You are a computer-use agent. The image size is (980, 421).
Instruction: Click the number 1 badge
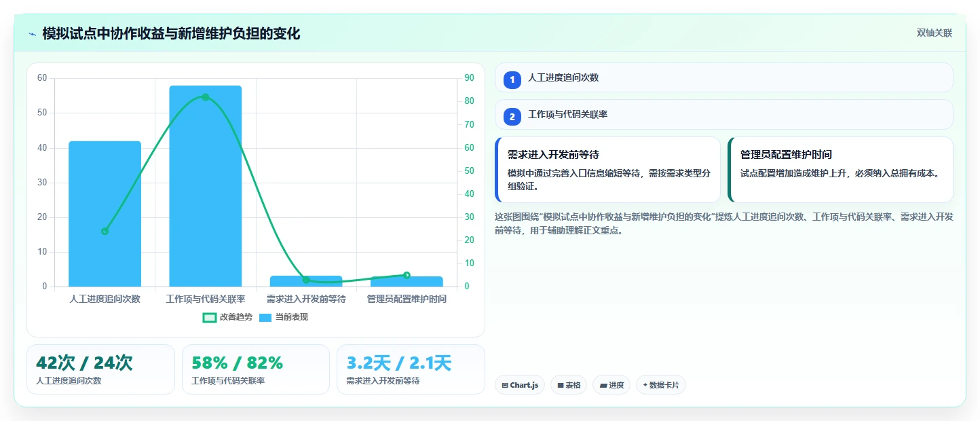(x=512, y=79)
